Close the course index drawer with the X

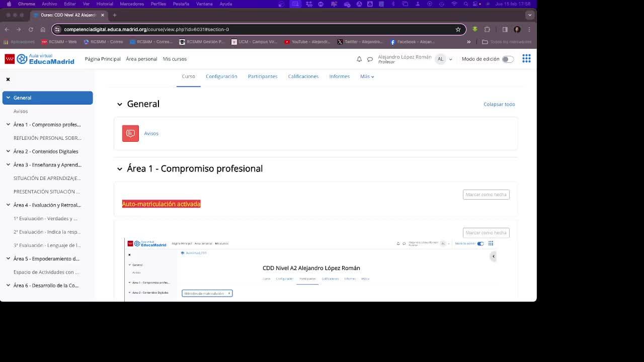click(8, 79)
